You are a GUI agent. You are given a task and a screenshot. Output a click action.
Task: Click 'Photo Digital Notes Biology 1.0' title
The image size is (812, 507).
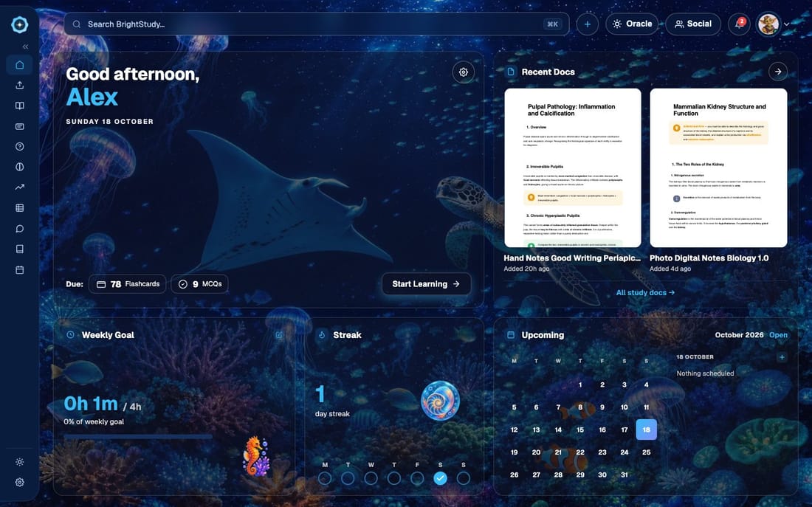(x=709, y=258)
